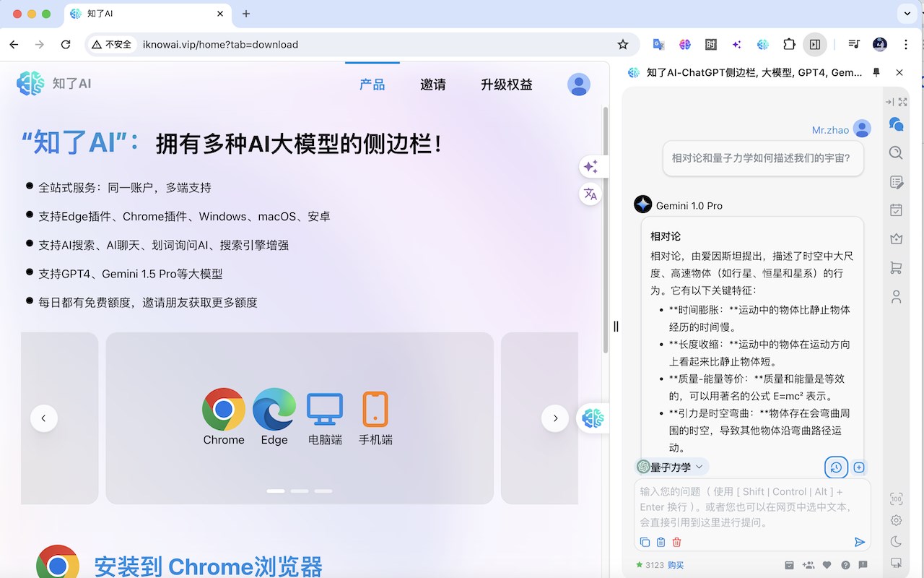Open the AI search magnifier icon
This screenshot has height=578, width=924.
pos(896,152)
